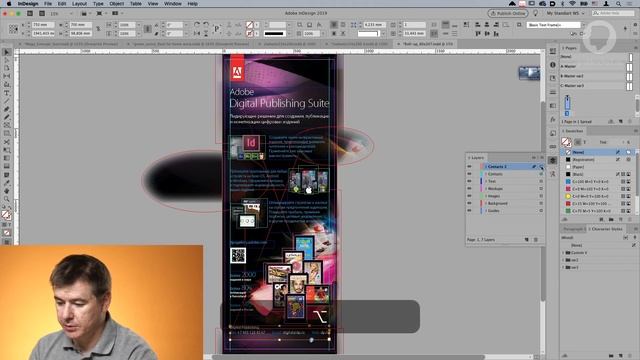This screenshot has height=360, width=640.
Task: Open the Stroke panel icon in dock
Action: click(x=553, y=92)
